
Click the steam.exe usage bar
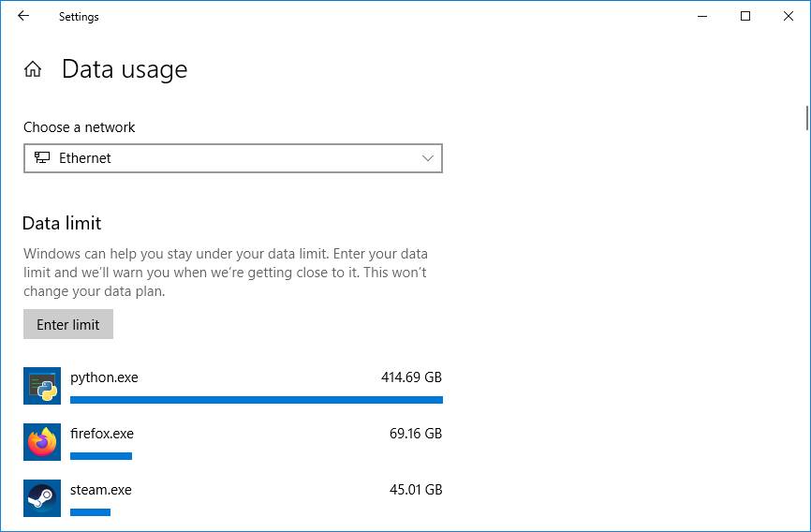pos(90,512)
